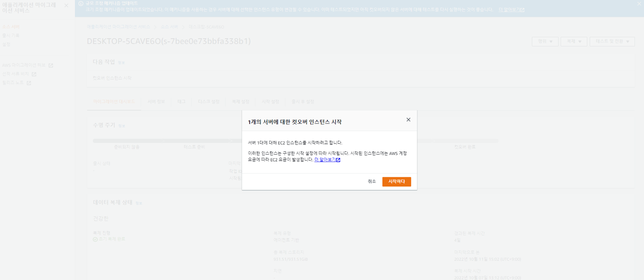Open 설정 in the sidebar
The image size is (644, 280).
tap(6, 44)
